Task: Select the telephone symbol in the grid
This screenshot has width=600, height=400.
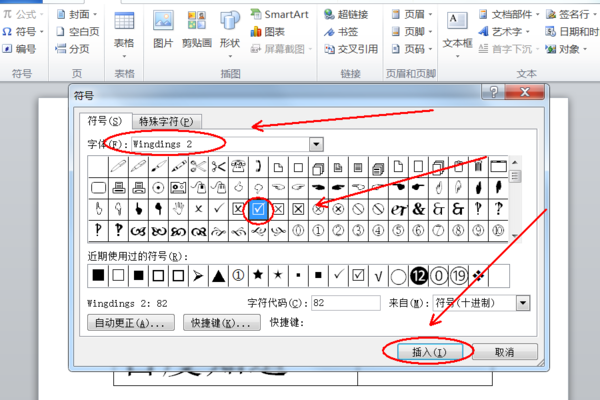Action: point(238,167)
